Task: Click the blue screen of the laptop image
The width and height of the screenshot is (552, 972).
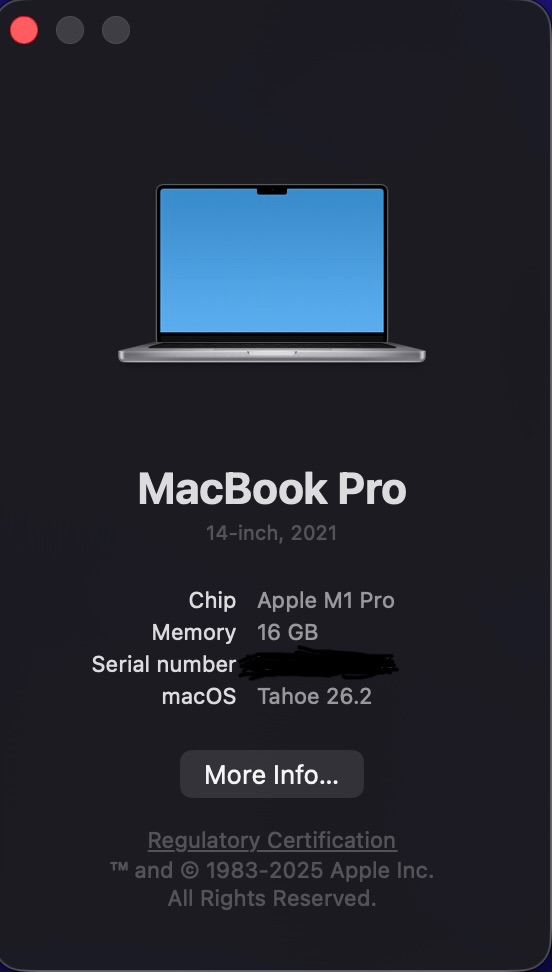Action: coord(272,260)
